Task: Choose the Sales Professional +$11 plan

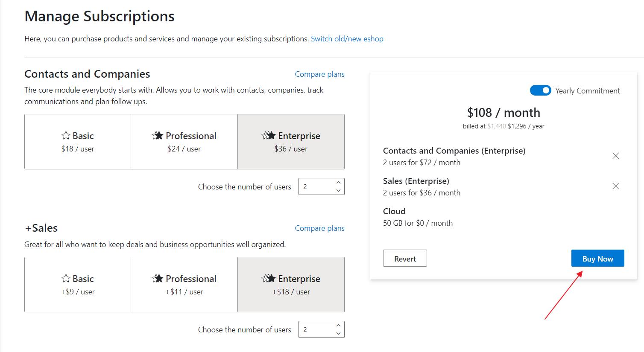Action: [x=184, y=285]
